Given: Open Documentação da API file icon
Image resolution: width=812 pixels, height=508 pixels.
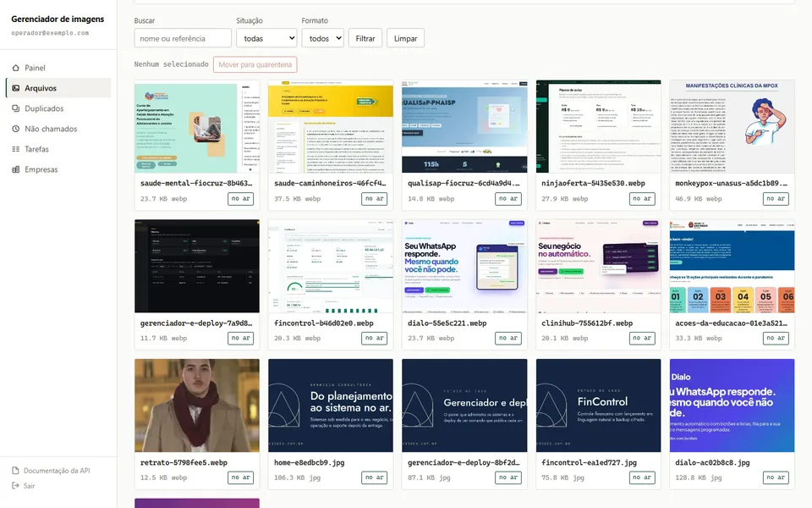Looking at the screenshot, I should (x=15, y=471).
